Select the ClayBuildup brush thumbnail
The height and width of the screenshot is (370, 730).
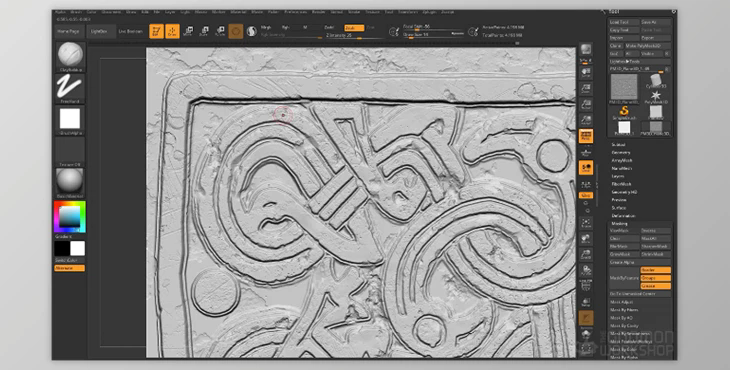point(70,55)
